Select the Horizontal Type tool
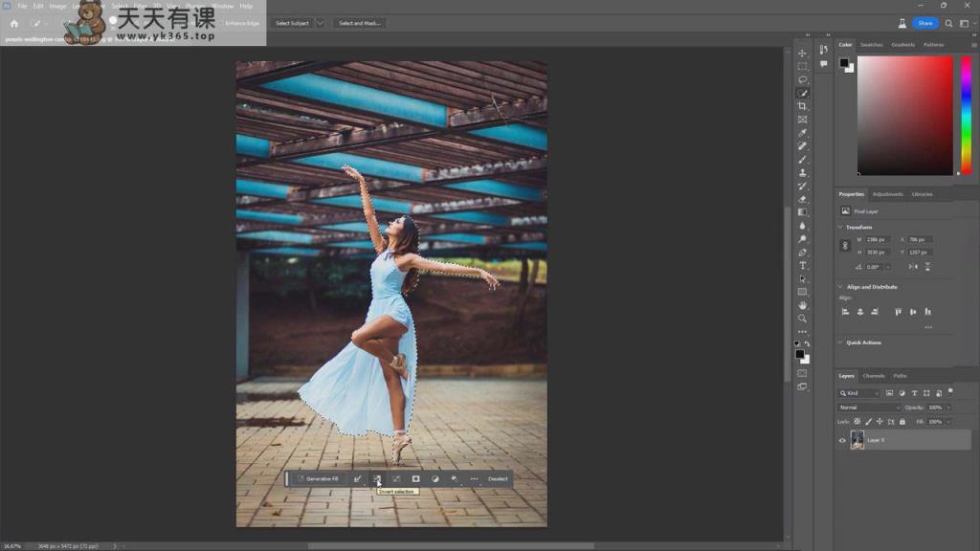The width and height of the screenshot is (980, 551). coord(803,266)
